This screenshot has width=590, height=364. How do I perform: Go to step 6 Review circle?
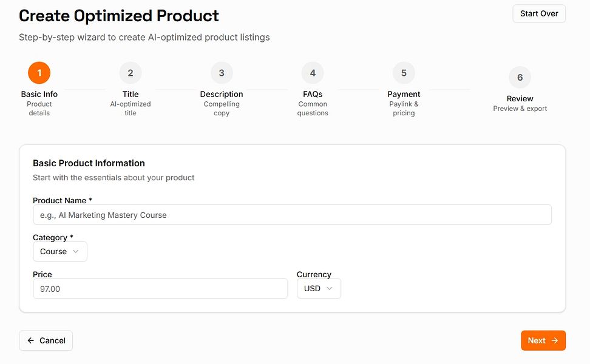tap(520, 77)
